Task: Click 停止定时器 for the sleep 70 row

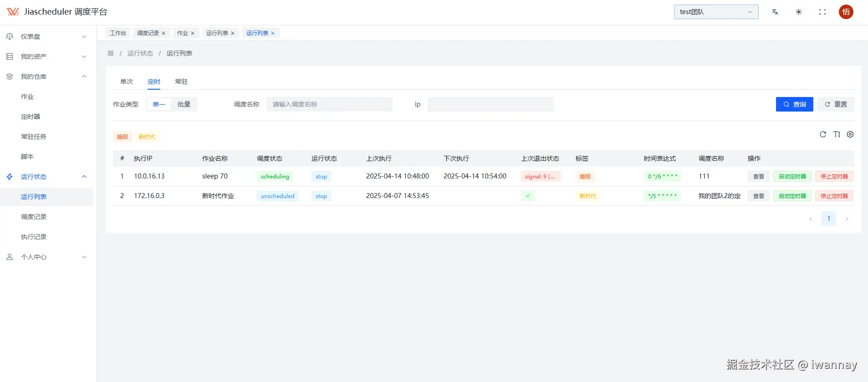Action: (834, 177)
